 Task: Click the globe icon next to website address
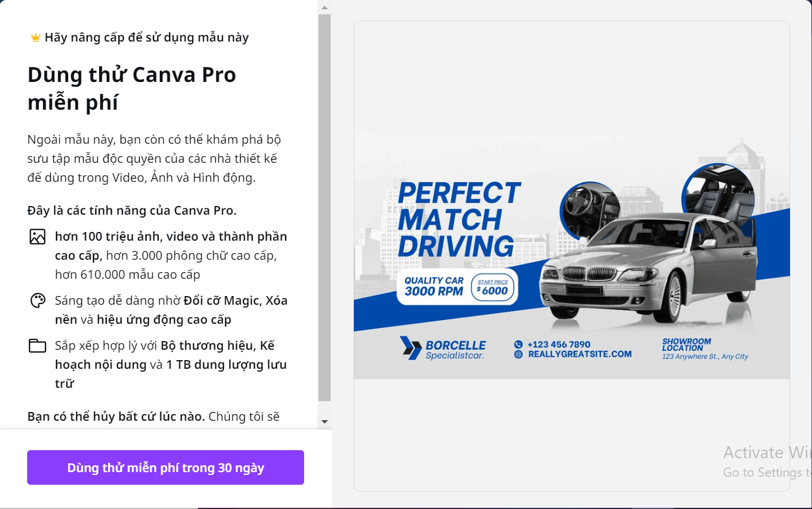pos(518,354)
